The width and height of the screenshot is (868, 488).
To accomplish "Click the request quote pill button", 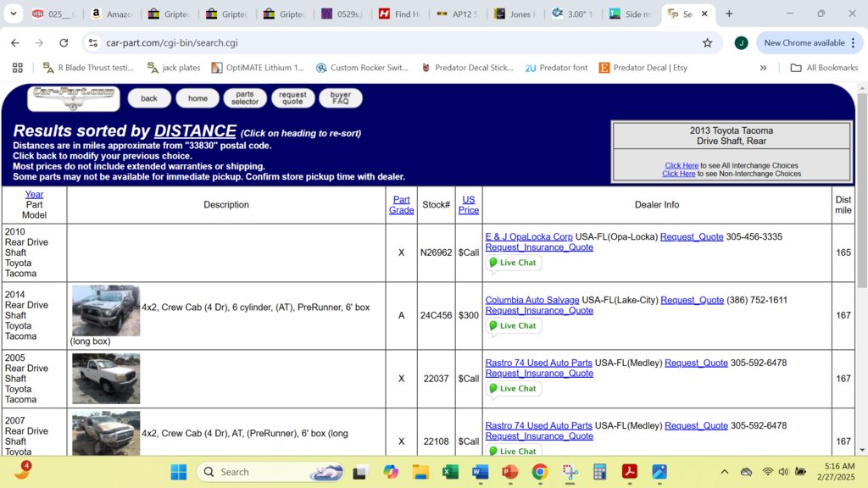I will tap(292, 98).
